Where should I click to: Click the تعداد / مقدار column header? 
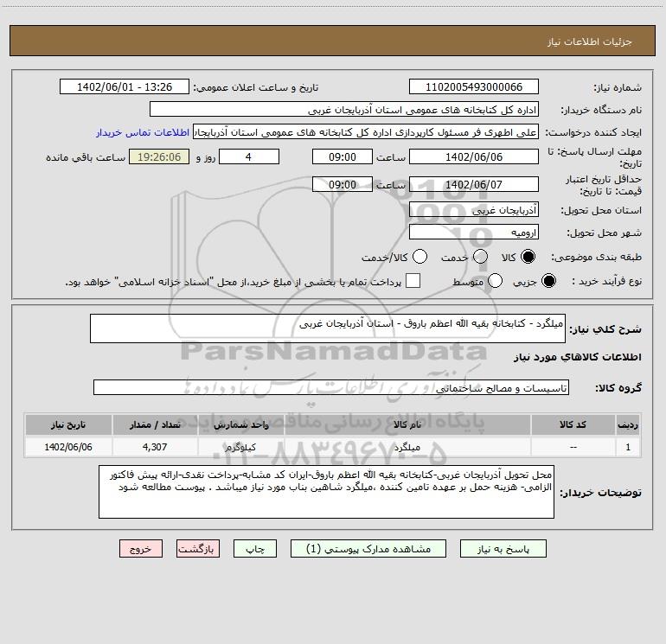pyautogui.click(x=155, y=424)
